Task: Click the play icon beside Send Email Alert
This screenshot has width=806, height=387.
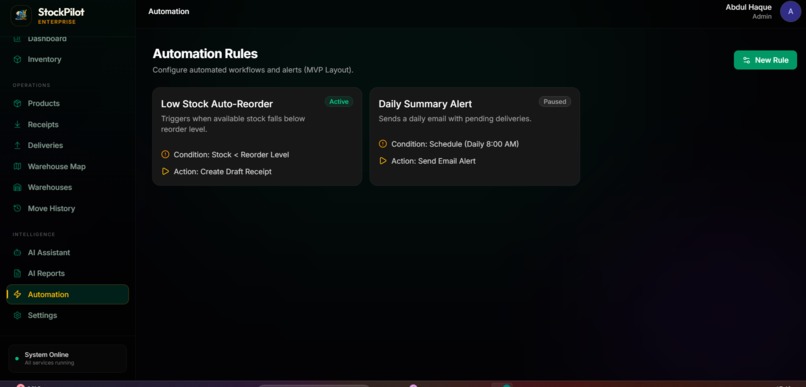Action: 383,161
